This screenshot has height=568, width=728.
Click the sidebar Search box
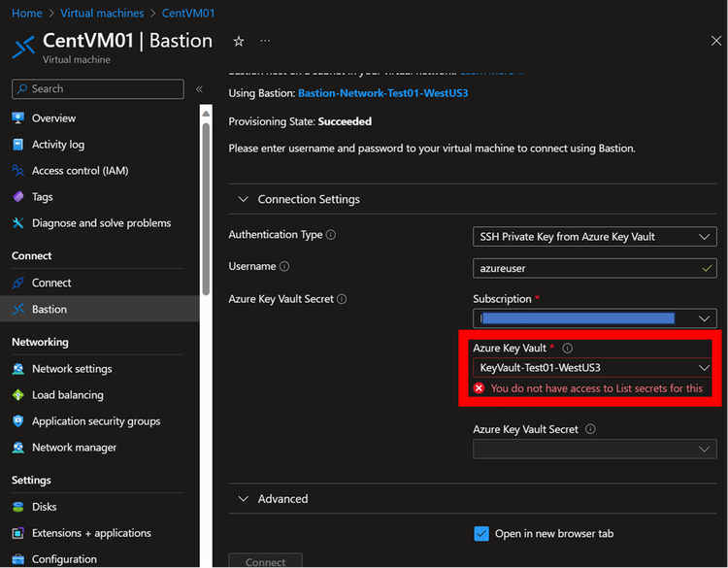click(97, 89)
